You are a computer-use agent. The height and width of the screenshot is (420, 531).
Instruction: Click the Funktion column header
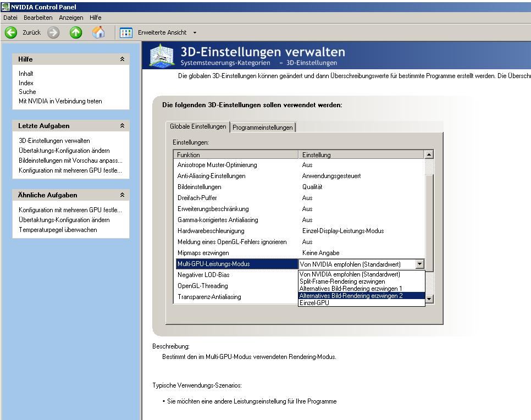(236, 154)
